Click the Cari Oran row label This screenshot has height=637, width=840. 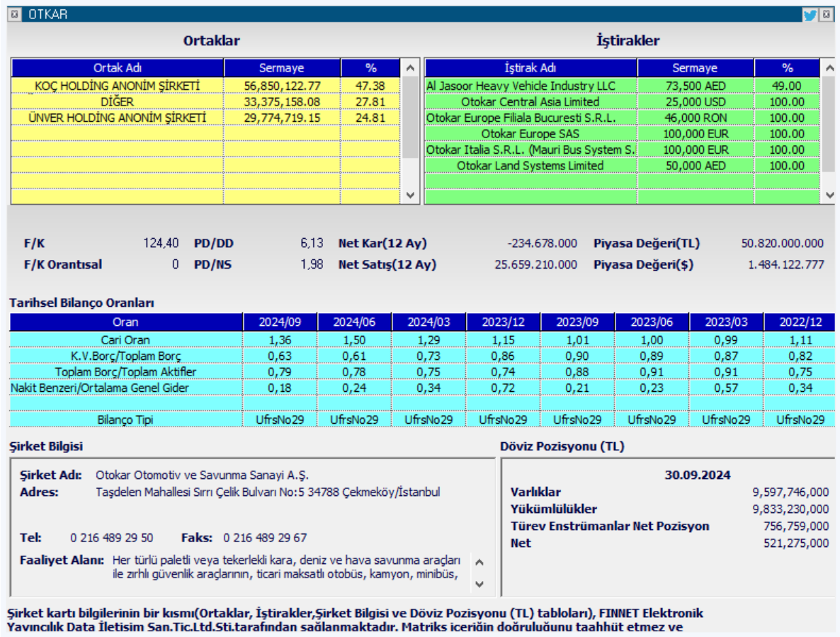tap(125, 340)
